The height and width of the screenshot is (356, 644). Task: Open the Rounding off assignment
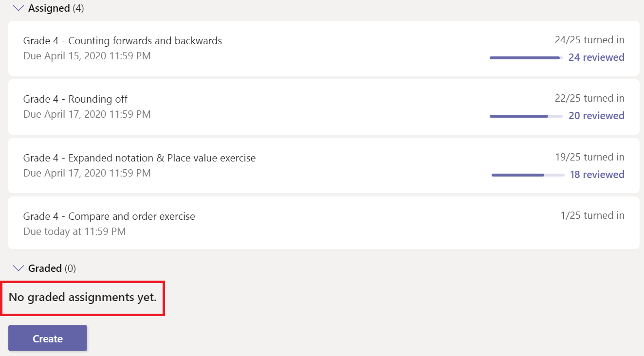click(x=324, y=107)
